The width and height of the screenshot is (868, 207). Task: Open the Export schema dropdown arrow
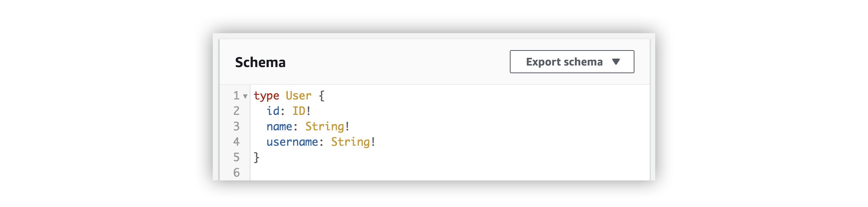(x=616, y=62)
